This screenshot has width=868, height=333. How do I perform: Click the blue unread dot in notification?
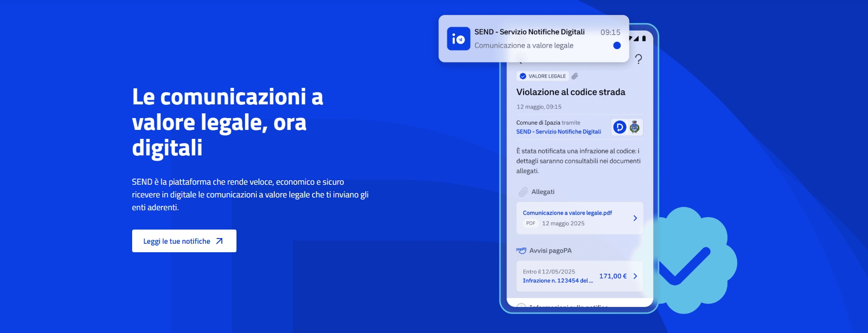(x=617, y=45)
